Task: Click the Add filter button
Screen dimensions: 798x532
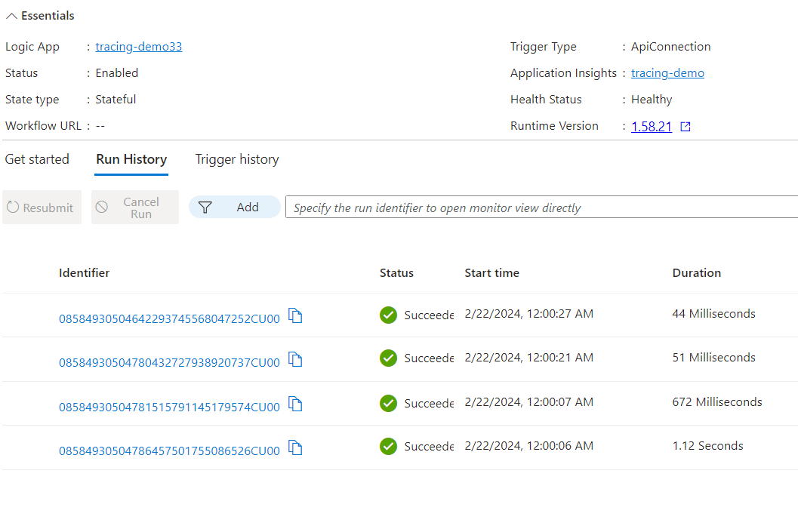Action: [235, 207]
